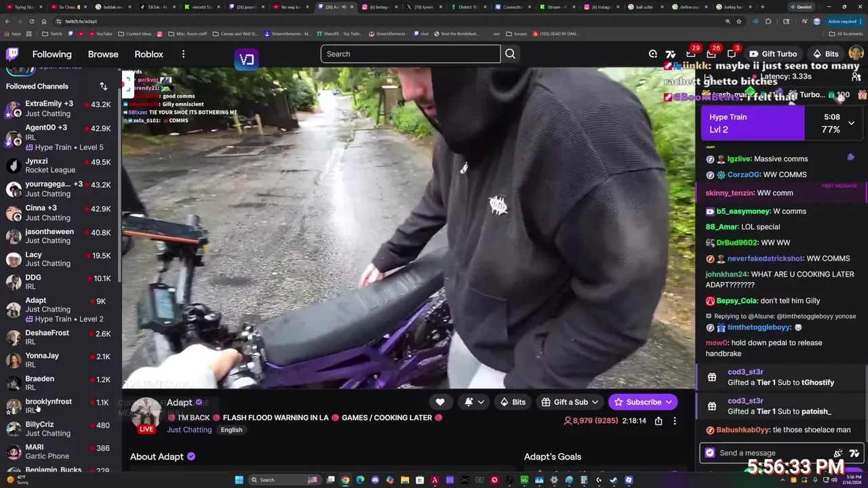
Task: Click chat username Bepsy_Cola
Action: (736, 301)
